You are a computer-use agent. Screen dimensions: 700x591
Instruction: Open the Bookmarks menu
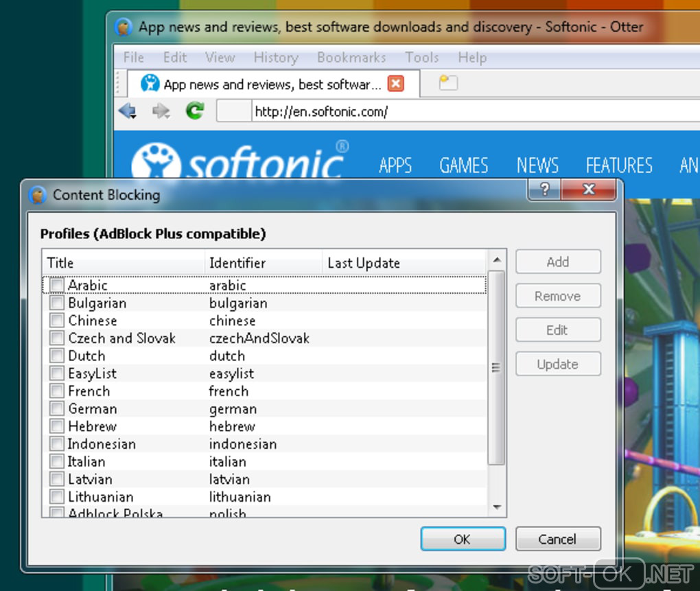coord(351,58)
